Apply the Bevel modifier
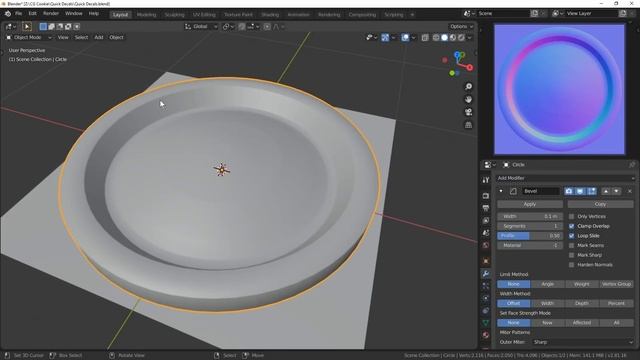The width and height of the screenshot is (640, 360). point(530,204)
